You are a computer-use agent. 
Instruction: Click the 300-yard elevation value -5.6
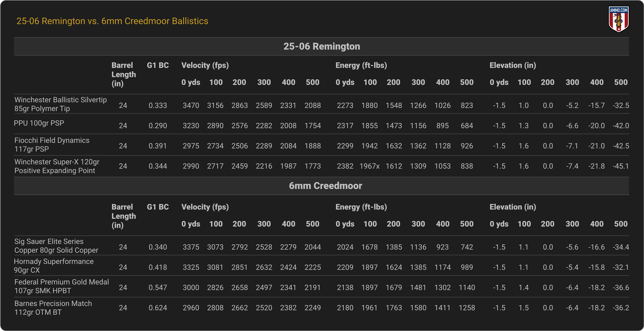click(572, 247)
